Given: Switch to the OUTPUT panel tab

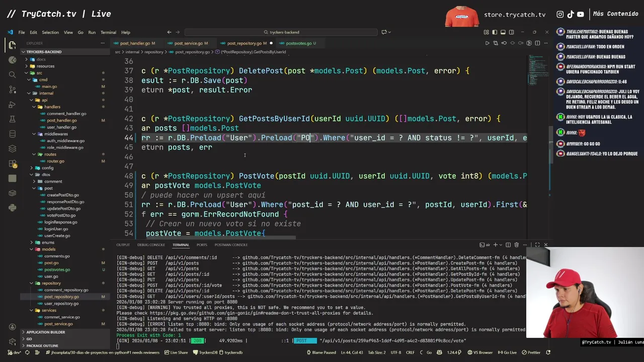Looking at the screenshot, I should 123,245.
